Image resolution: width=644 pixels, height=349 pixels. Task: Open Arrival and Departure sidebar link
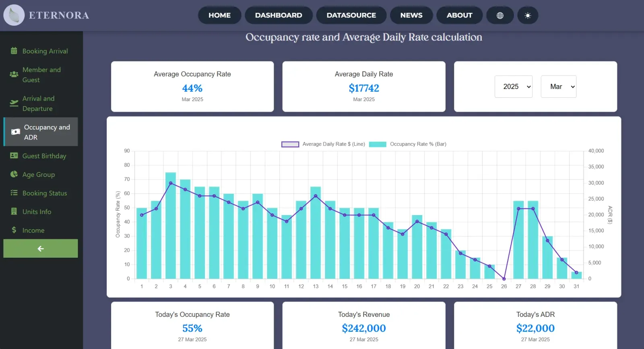(x=41, y=103)
